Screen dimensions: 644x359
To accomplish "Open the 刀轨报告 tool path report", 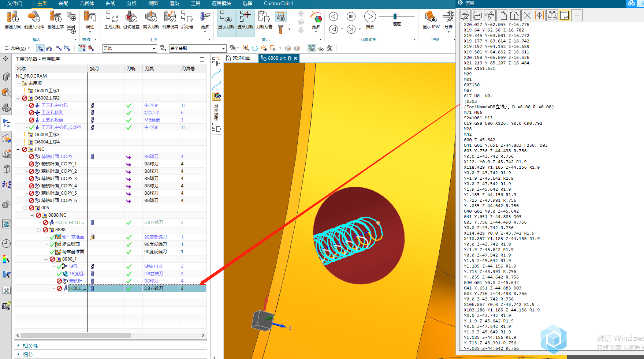I will click(264, 20).
